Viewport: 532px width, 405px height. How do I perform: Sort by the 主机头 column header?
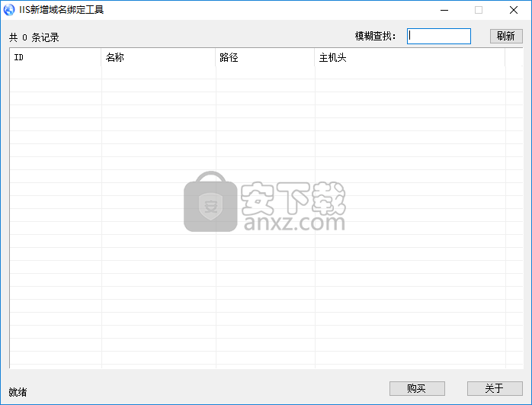pos(410,57)
